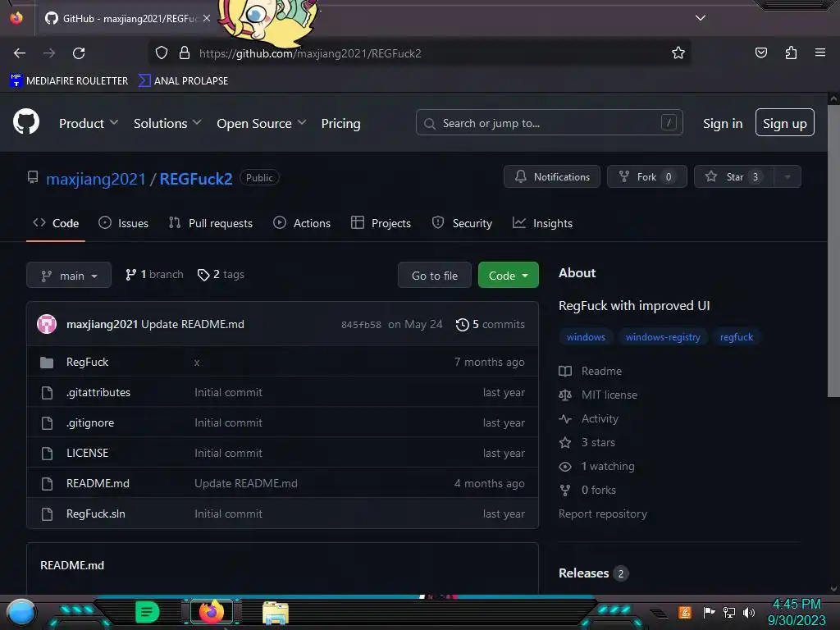View the 2 tags link

[x=221, y=274]
